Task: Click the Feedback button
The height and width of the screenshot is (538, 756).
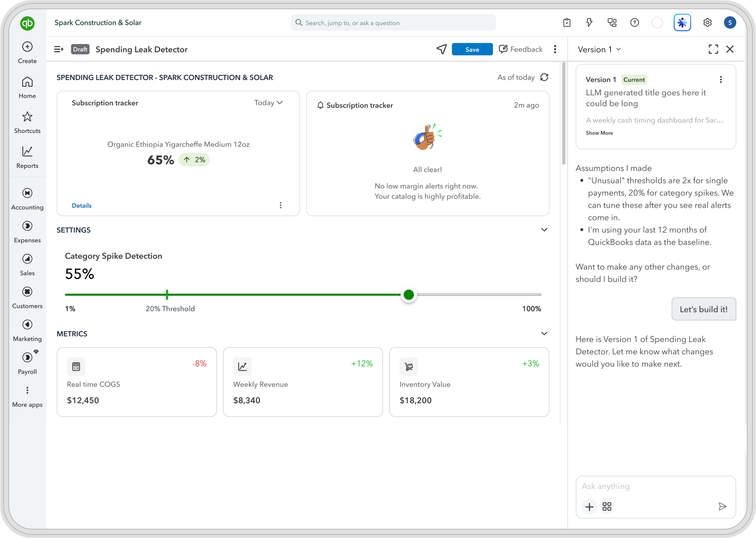Action: (x=521, y=49)
